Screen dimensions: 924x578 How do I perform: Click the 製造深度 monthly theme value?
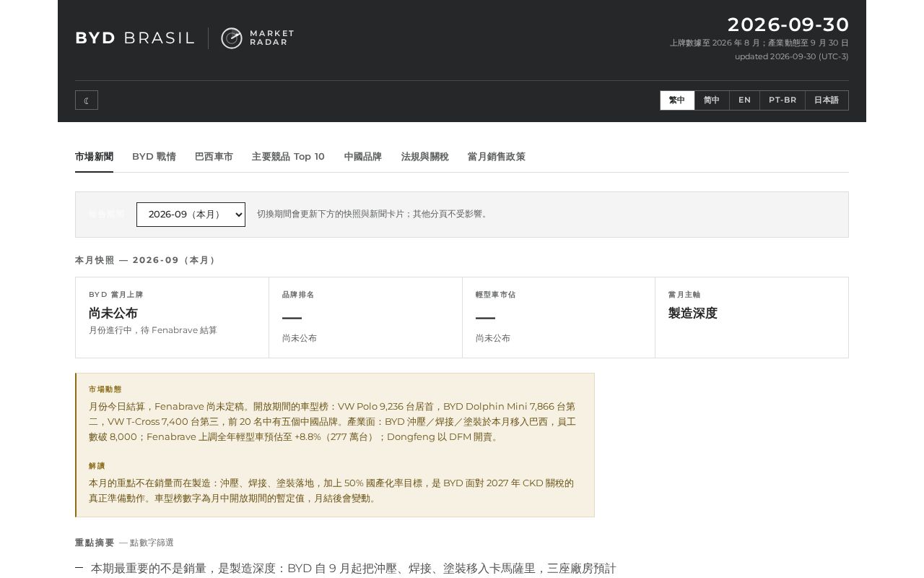tap(693, 314)
